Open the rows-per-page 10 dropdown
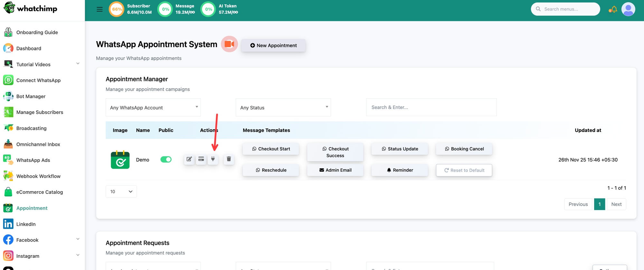 coord(121,192)
